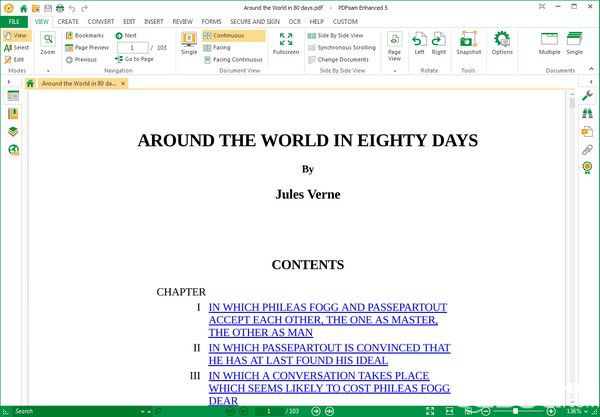Expand the left side panel arrow

tap(9, 81)
